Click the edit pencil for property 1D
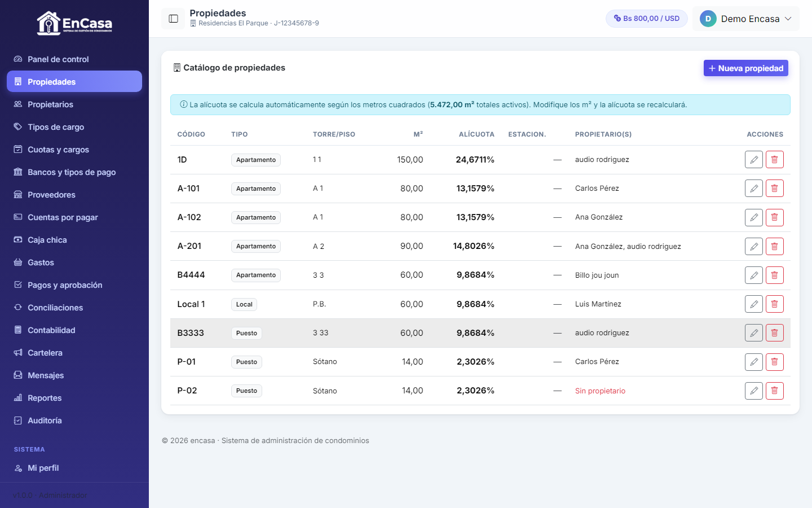812x508 pixels. [754, 160]
